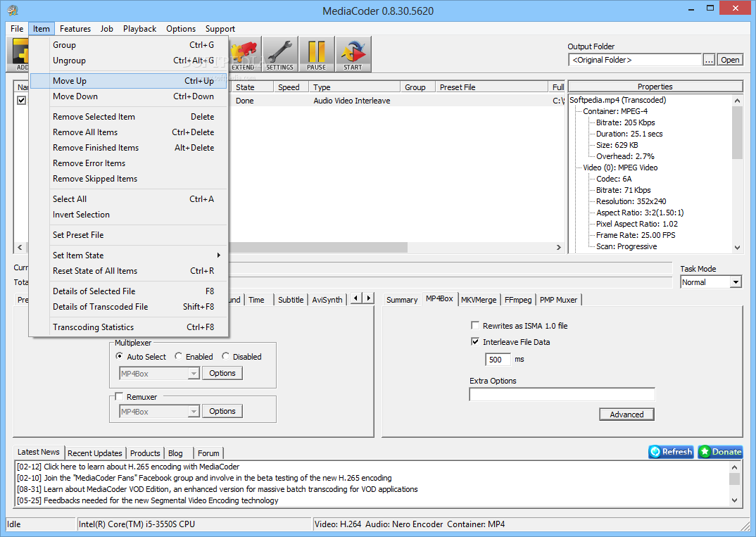Image resolution: width=756 pixels, height=537 pixels.
Task: Open the Job menu
Action: pyautogui.click(x=106, y=28)
